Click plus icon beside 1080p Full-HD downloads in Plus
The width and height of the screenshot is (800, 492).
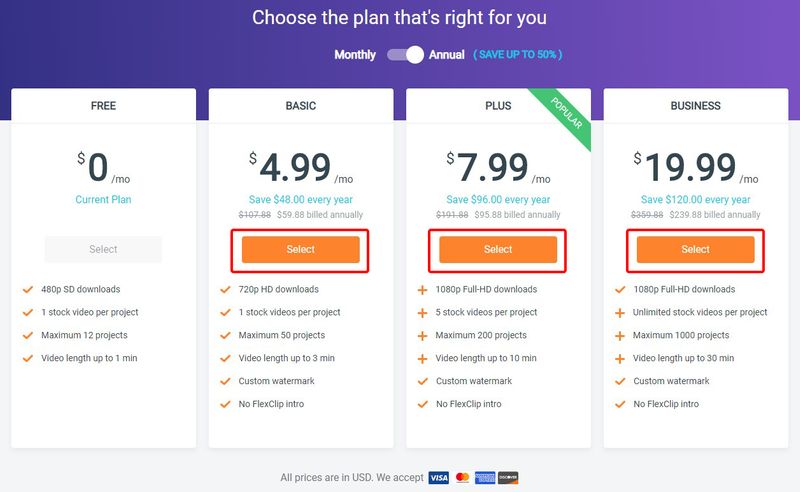[x=422, y=290]
